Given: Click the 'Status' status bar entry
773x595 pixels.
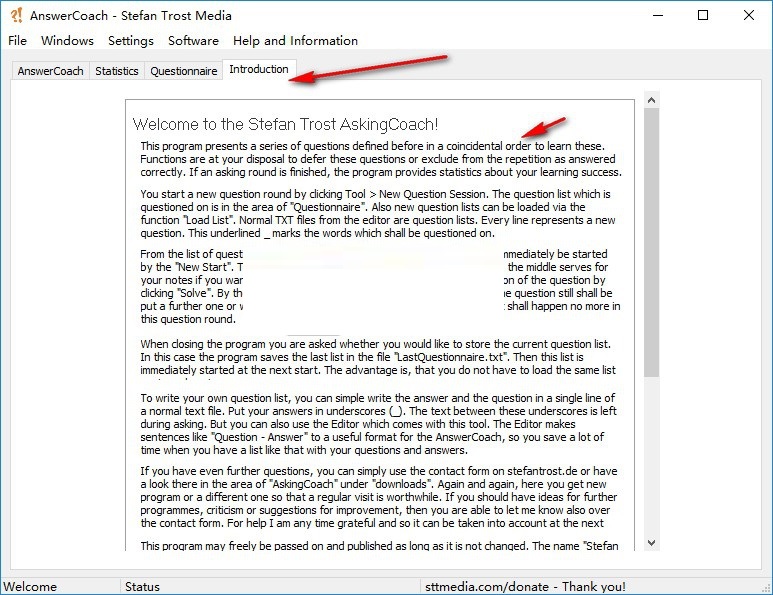Looking at the screenshot, I should point(142,587).
